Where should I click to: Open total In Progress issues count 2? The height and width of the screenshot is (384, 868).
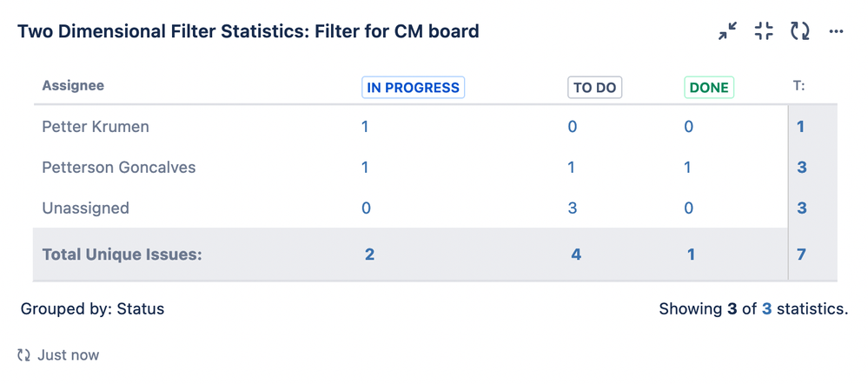[x=369, y=255]
